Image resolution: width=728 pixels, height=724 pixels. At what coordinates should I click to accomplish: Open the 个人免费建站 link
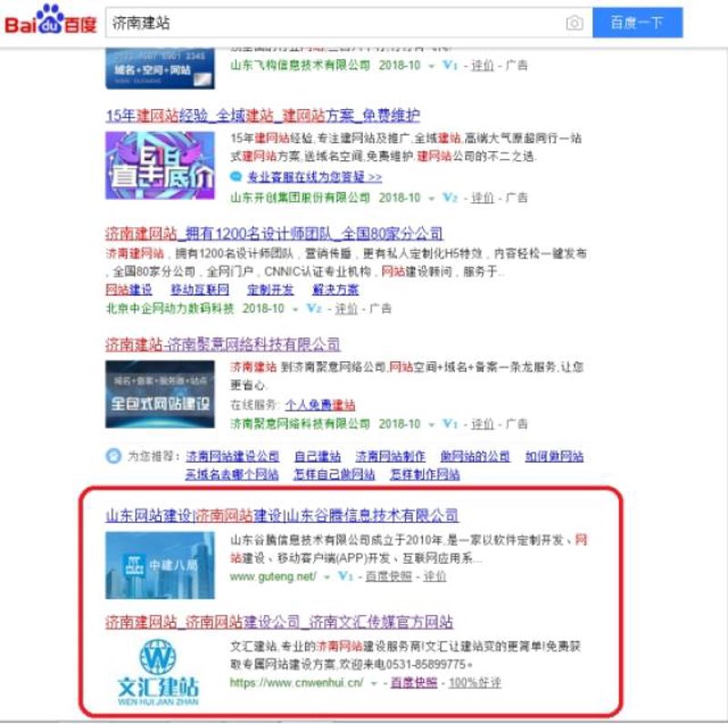click(320, 405)
